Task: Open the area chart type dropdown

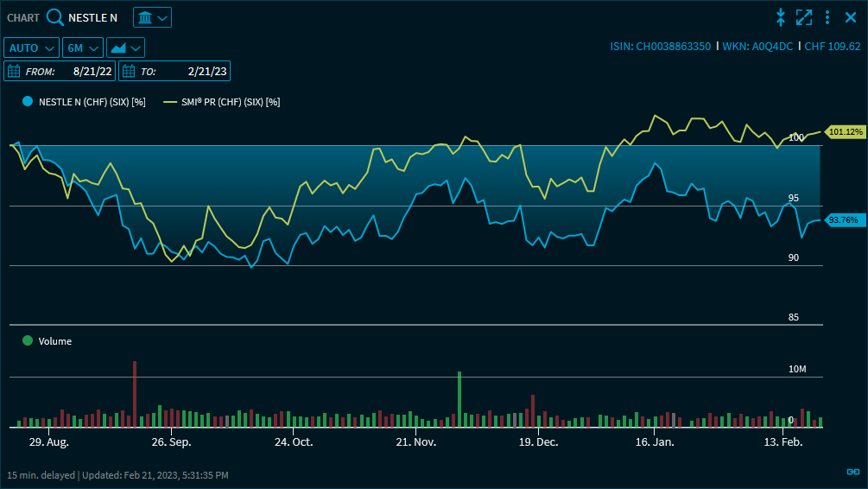Action: point(125,48)
